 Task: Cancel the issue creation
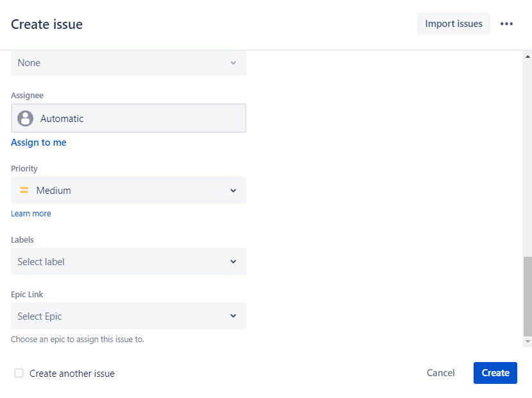pos(441,373)
